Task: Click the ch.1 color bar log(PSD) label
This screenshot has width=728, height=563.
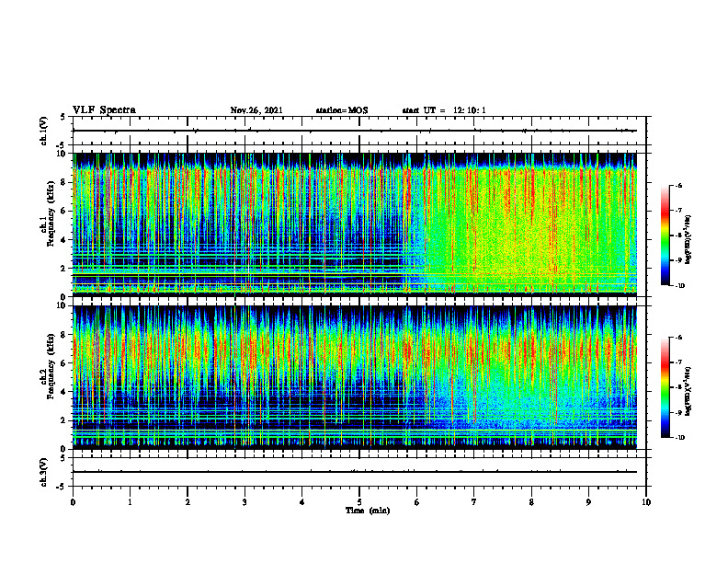Action: point(688,240)
